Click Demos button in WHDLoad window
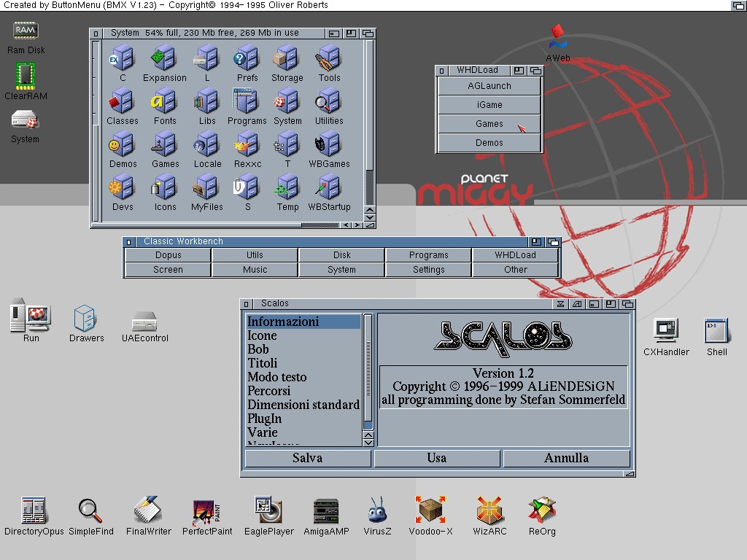 [x=489, y=143]
